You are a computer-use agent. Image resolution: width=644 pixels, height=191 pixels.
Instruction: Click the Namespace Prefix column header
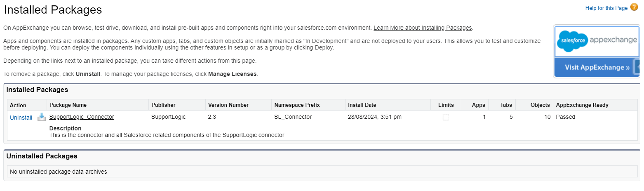point(297,105)
